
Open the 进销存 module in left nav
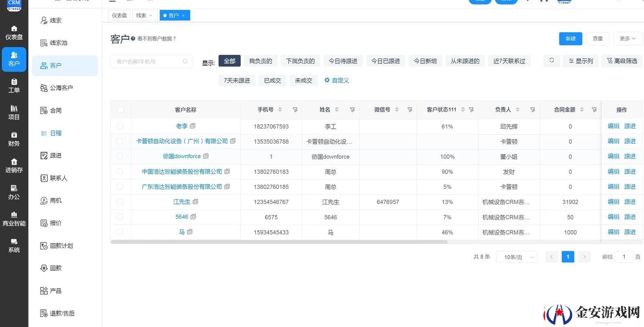pyautogui.click(x=14, y=166)
